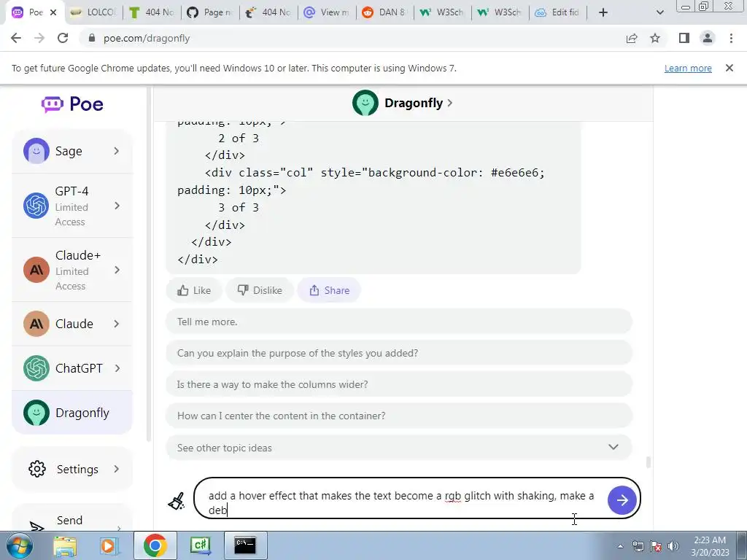The height and width of the screenshot is (560, 747).
Task: Expand Claude+ row chevron
Action: (117, 270)
